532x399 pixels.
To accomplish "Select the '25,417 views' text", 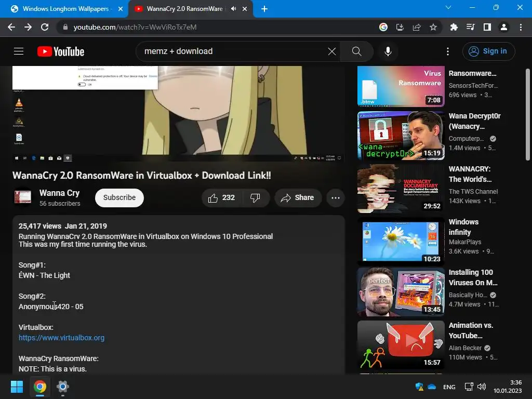I will coord(39,227).
